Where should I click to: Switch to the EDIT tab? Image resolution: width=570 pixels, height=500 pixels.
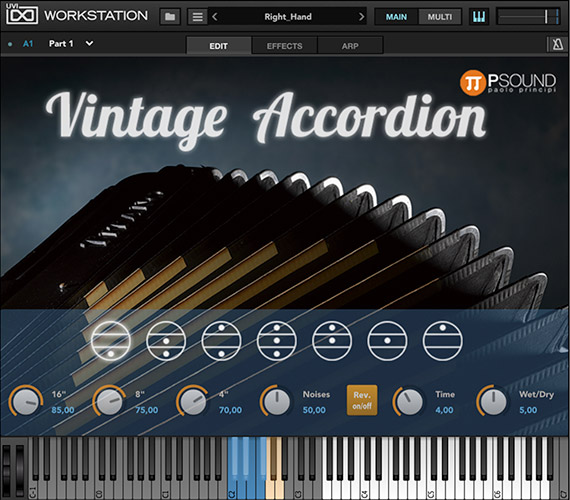coord(218,45)
